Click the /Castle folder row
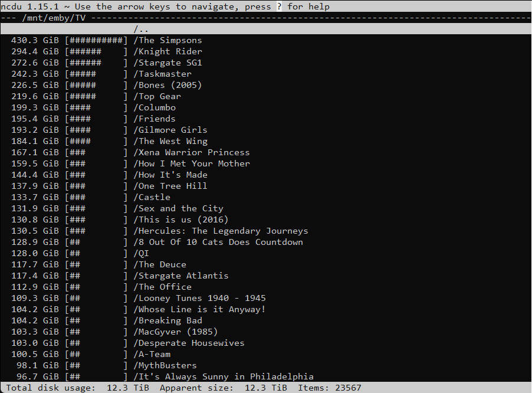 (x=265, y=197)
